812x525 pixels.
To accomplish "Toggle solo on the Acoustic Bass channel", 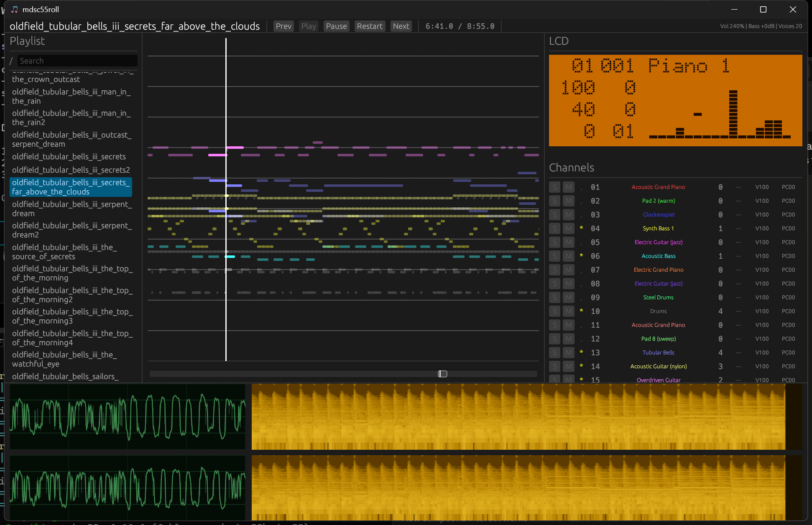I will pos(554,256).
